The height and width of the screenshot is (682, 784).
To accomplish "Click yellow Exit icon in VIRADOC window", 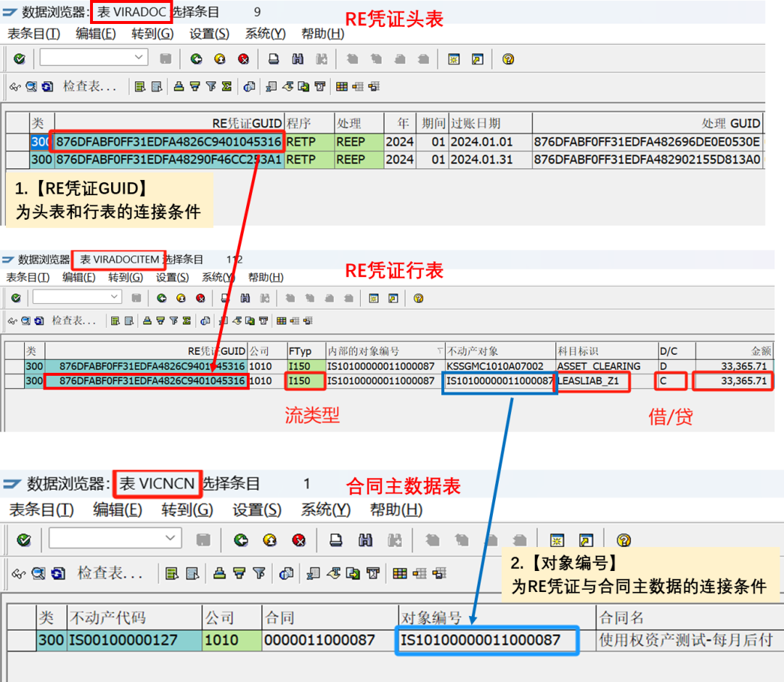I will click(220, 59).
